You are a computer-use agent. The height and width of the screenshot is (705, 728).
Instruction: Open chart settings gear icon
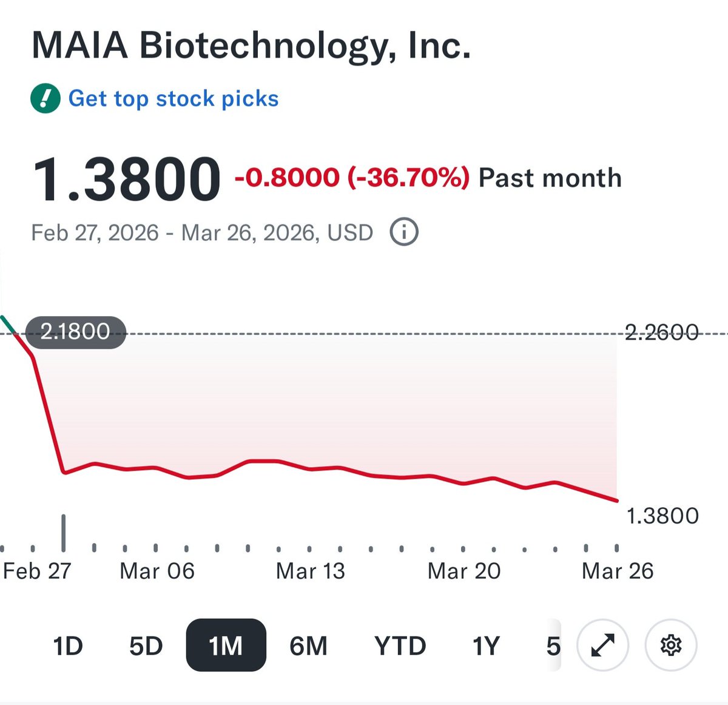coord(671,645)
